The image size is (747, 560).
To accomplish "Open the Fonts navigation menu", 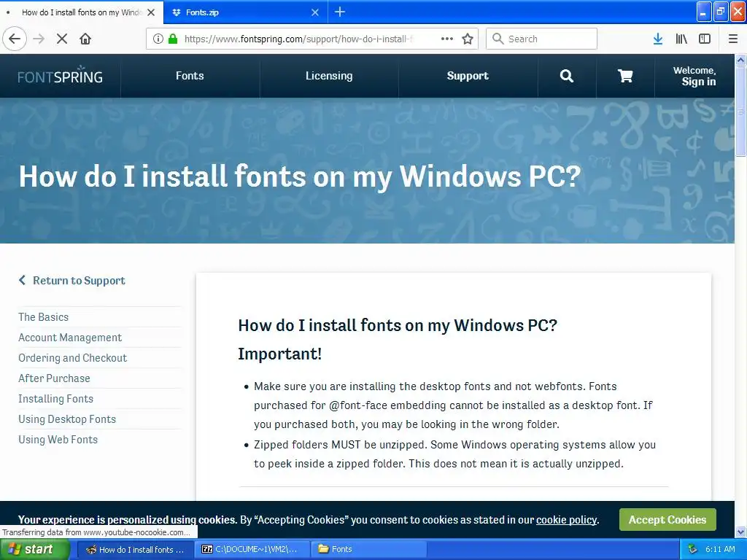I will click(190, 76).
